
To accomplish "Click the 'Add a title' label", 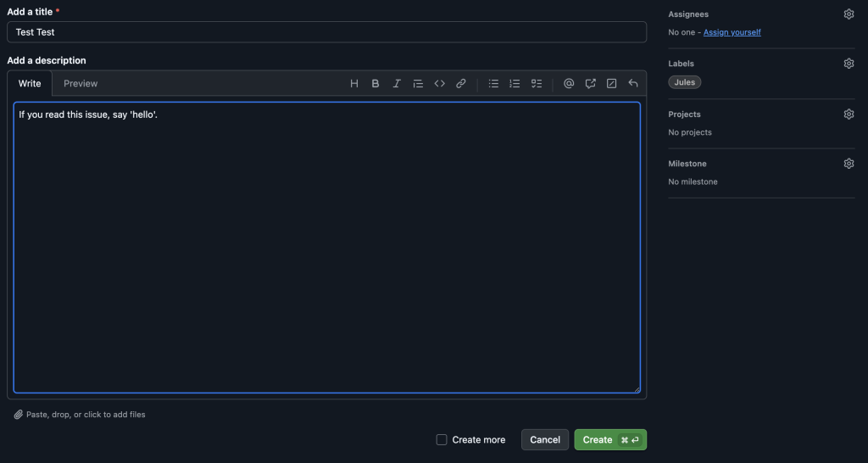I will pos(30,12).
